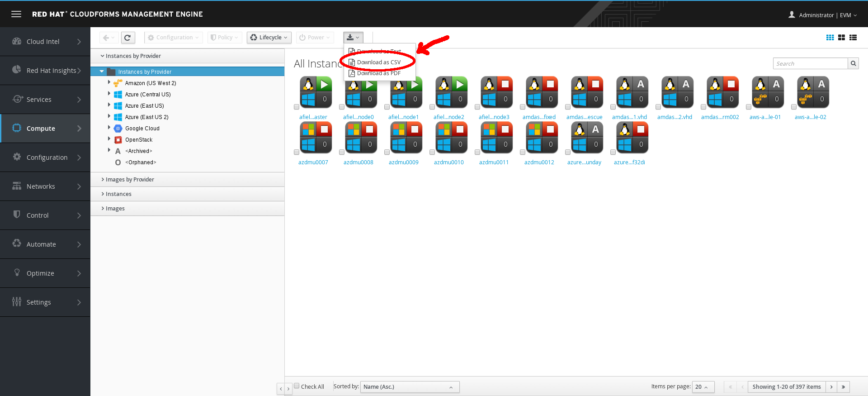Open the Automate navigation menu

[45, 244]
